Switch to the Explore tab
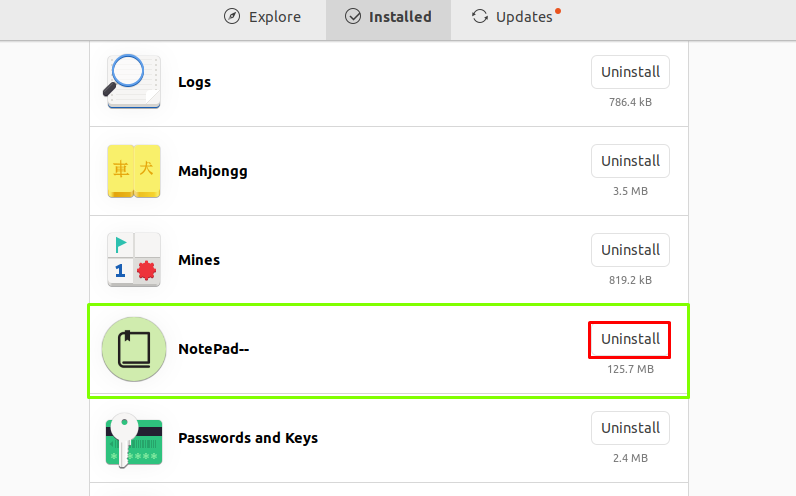This screenshot has height=496, width=796. (262, 17)
